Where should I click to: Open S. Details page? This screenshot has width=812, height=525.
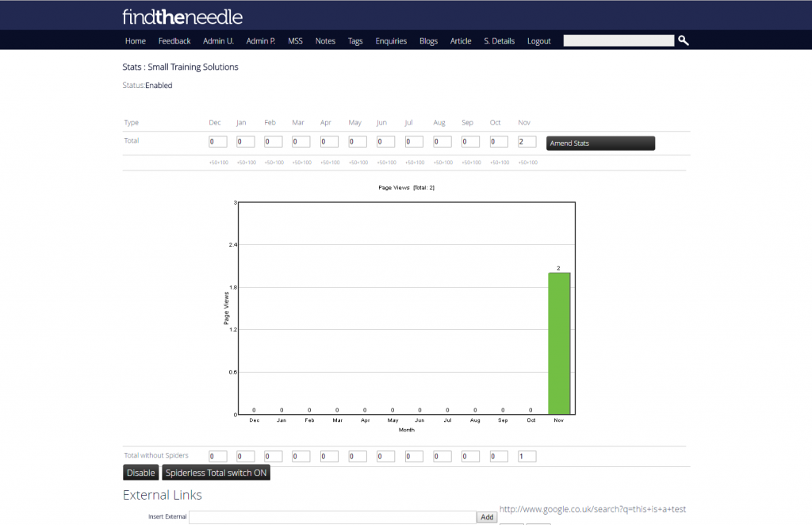point(499,41)
